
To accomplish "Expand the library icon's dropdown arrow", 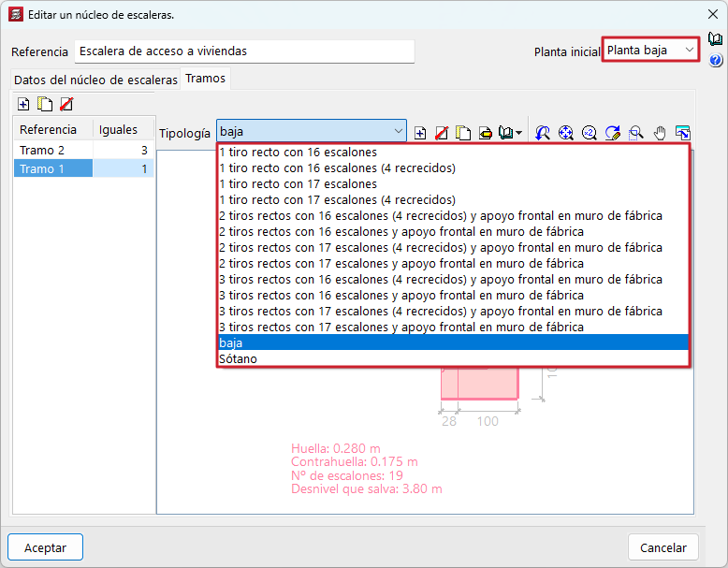I will [519, 133].
